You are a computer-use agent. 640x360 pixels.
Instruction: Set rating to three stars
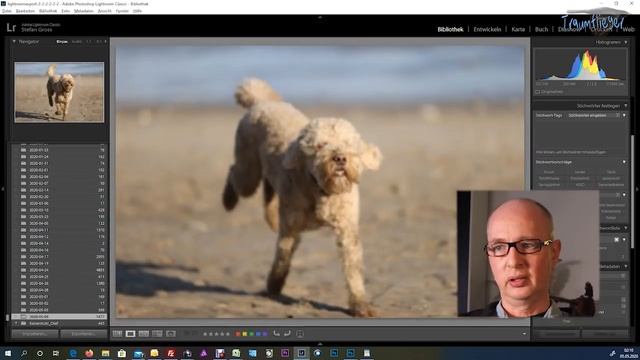[216, 334]
